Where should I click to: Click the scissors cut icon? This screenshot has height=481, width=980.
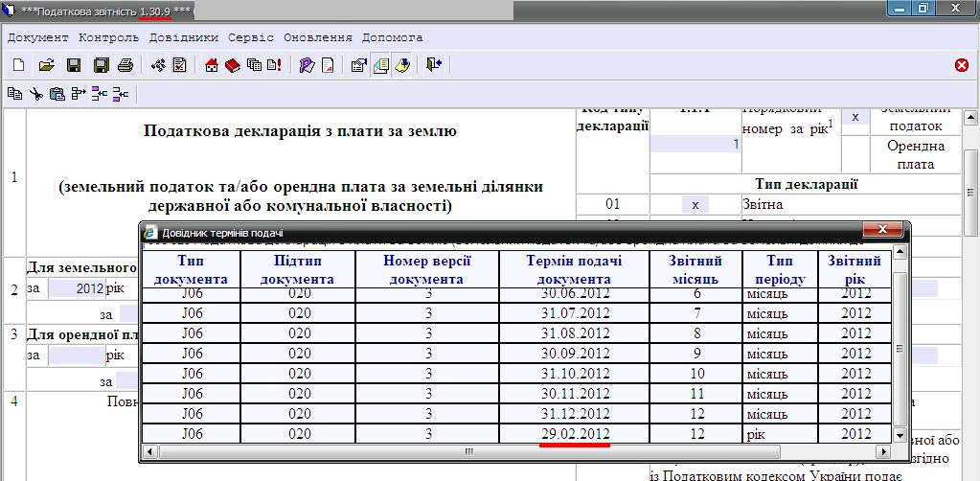pyautogui.click(x=35, y=94)
